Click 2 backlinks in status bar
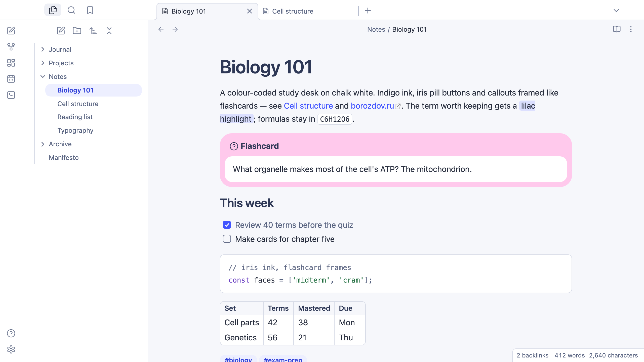This screenshot has height=362, width=644. 532,355
